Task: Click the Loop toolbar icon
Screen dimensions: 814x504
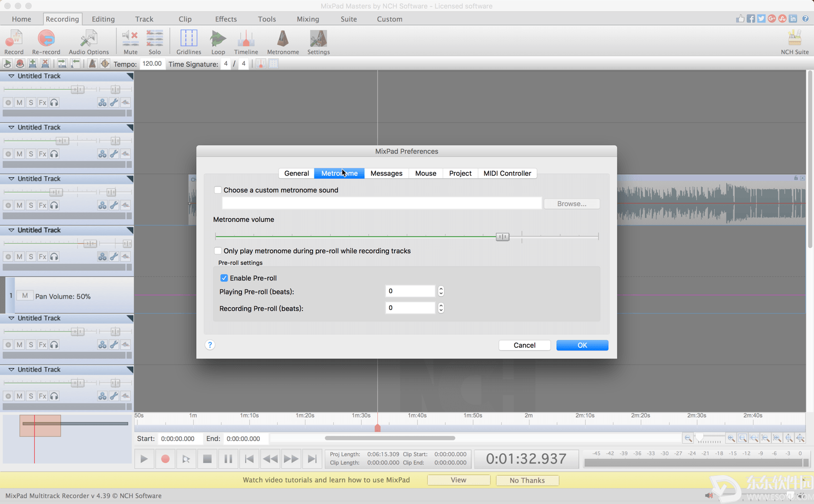Action: point(218,42)
